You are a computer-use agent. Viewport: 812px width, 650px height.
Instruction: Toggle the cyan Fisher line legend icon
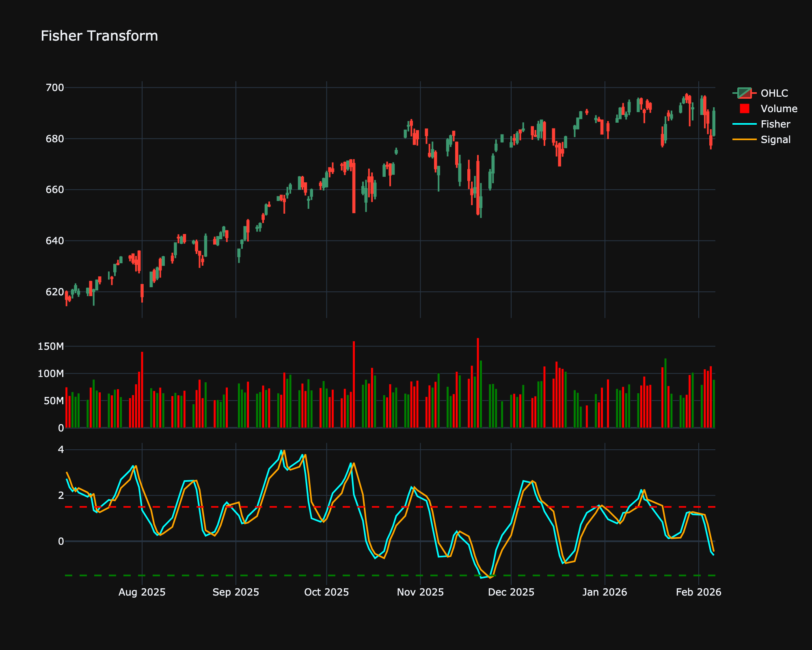744,124
